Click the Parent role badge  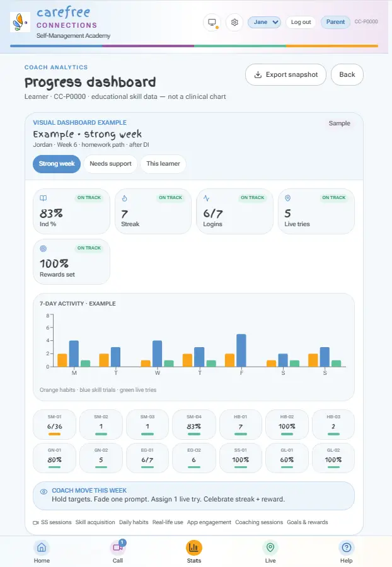click(x=335, y=22)
